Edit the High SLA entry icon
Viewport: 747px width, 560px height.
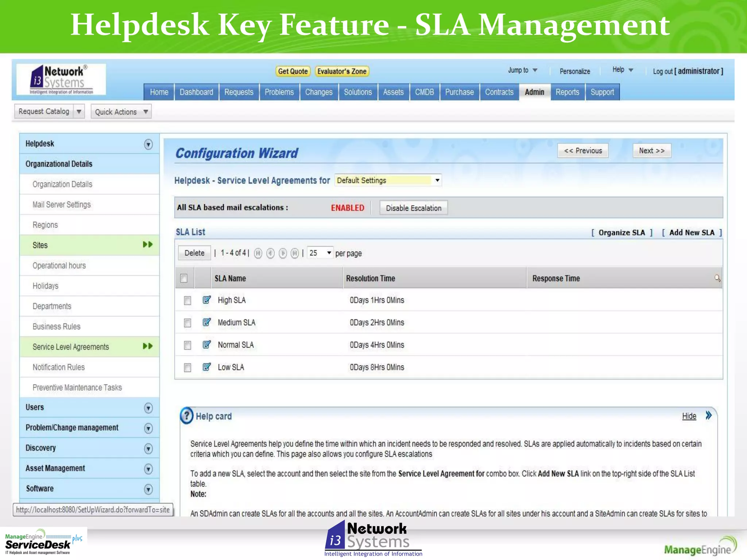[x=207, y=300]
